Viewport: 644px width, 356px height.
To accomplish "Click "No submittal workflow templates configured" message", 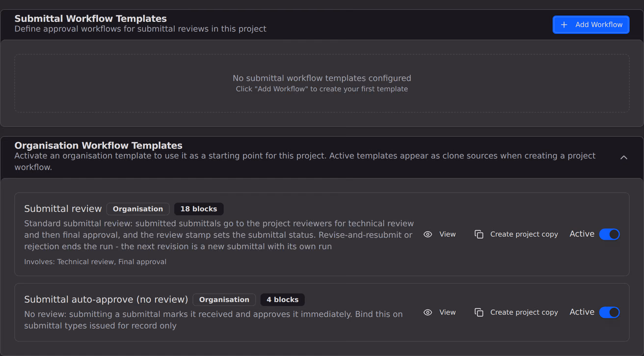I will [x=322, y=78].
